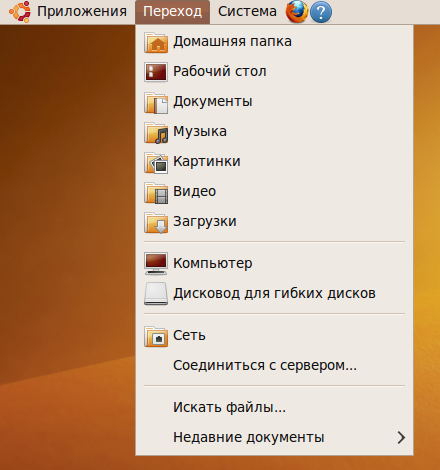
Task: Open Дисковод для гибких дисков text
Action: click(274, 293)
